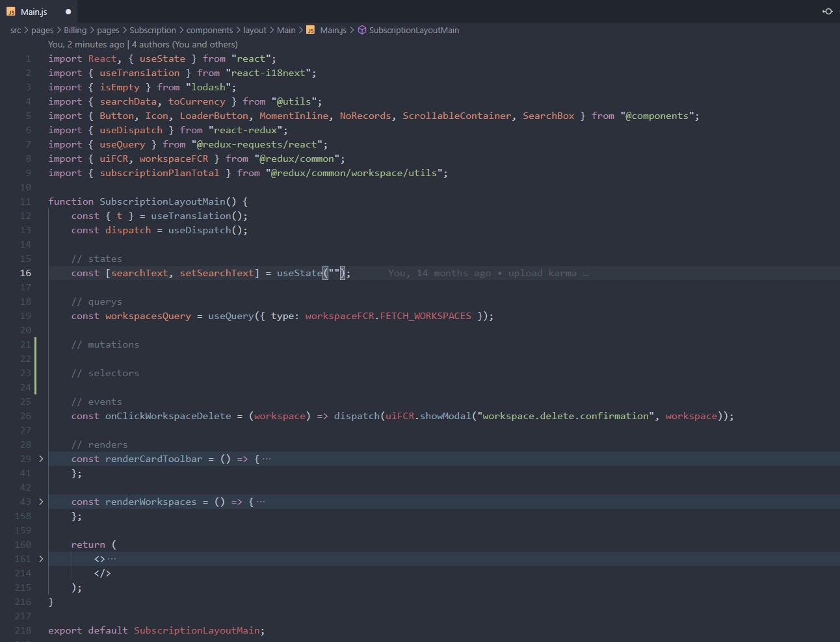The height and width of the screenshot is (642, 840).
Task: Click the '// renders' comment
Action: click(99, 444)
